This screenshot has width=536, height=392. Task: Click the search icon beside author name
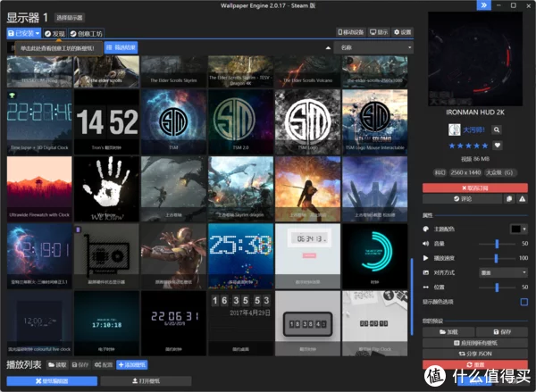(496, 129)
